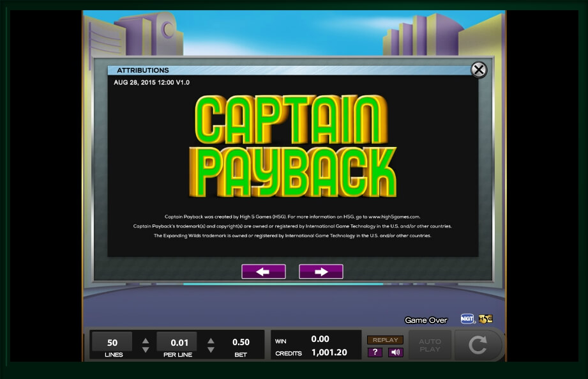Click the IGT logo icon
The height and width of the screenshot is (379, 588).
[x=467, y=318]
